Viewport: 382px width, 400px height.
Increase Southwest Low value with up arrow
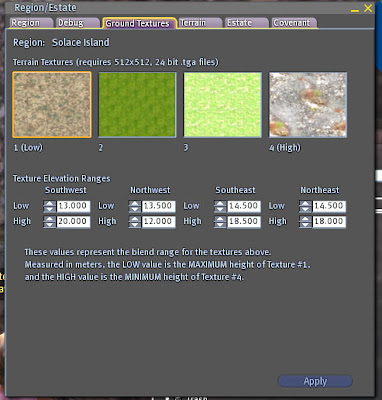[x=50, y=203]
